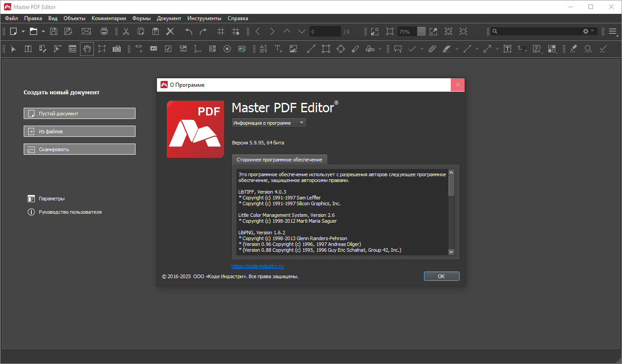This screenshot has width=622, height=364.
Task: Click the license text scrollbar down arrow
Action: point(451,252)
